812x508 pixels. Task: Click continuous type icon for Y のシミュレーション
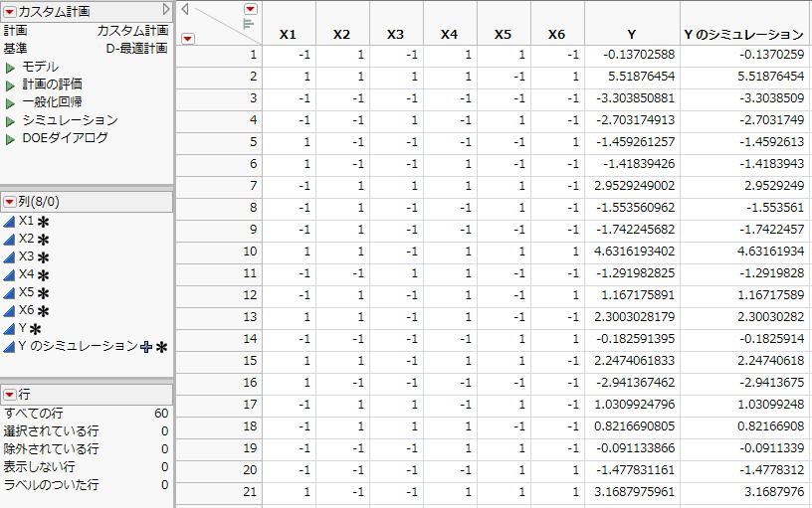coord(9,347)
